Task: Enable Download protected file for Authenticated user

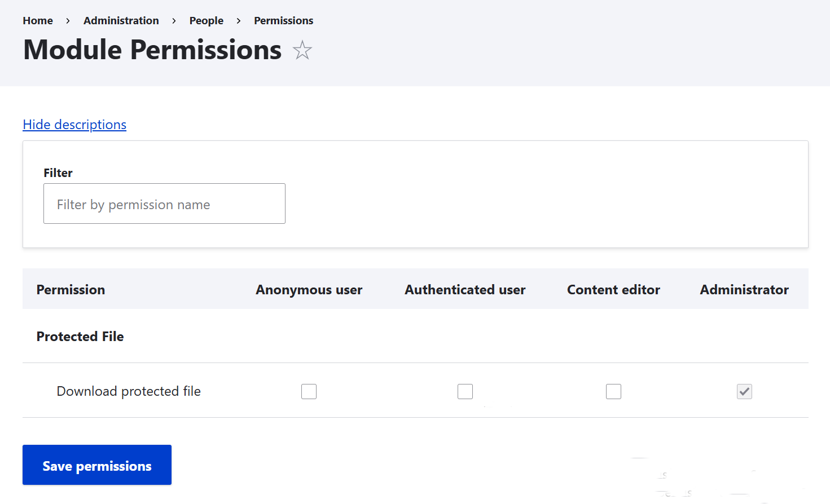Action: coord(465,391)
